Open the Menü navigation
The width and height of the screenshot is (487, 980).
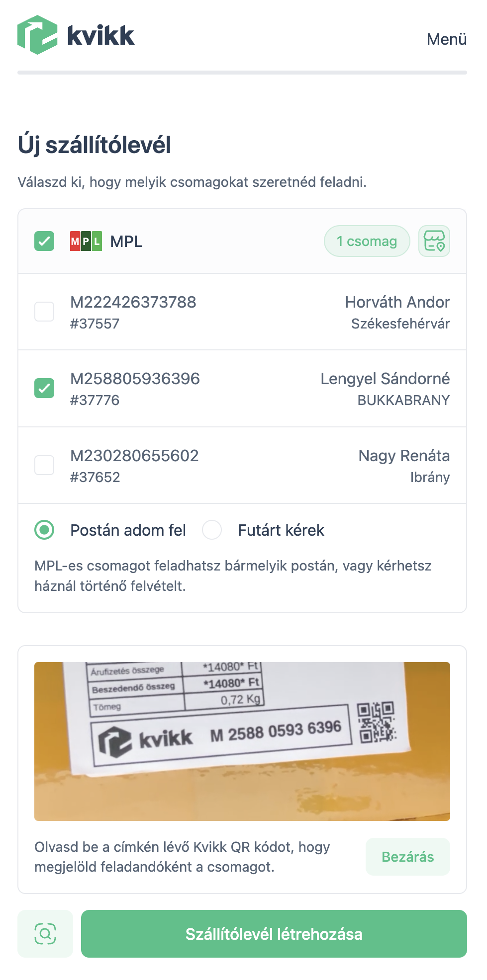click(x=446, y=39)
